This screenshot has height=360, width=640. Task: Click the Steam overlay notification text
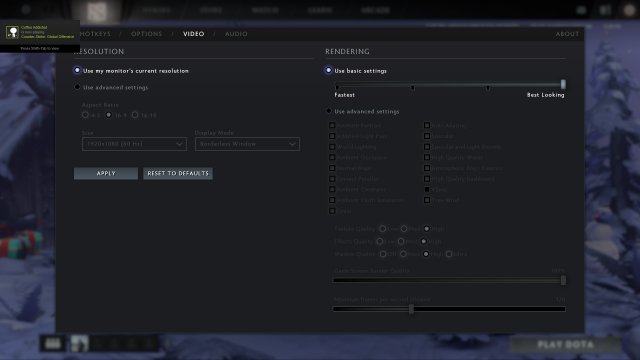(x=47, y=32)
